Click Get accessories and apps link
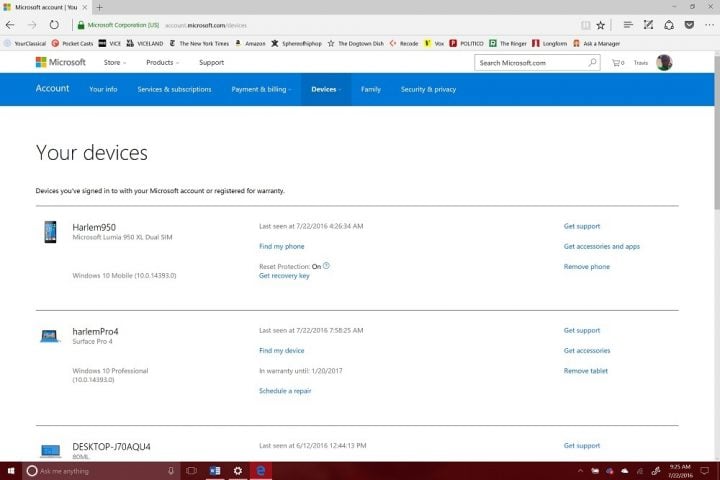Image resolution: width=720 pixels, height=480 pixels. point(602,246)
